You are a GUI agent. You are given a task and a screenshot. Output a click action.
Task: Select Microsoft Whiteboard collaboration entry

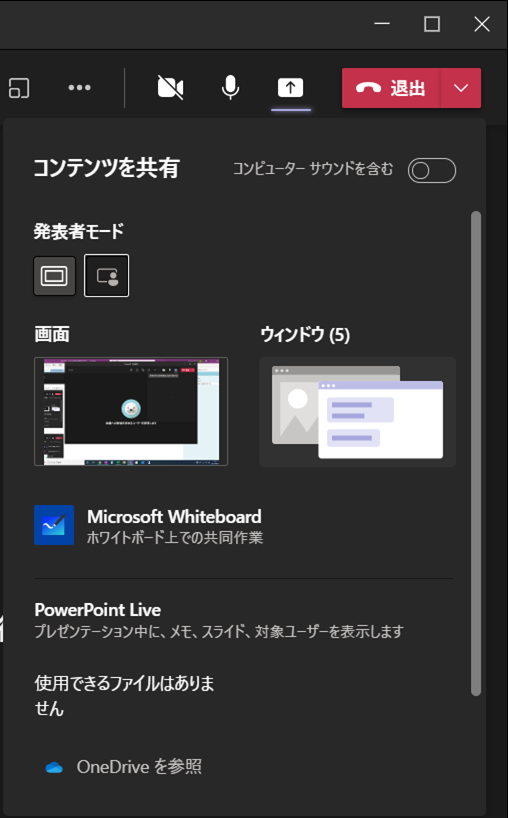(149, 525)
